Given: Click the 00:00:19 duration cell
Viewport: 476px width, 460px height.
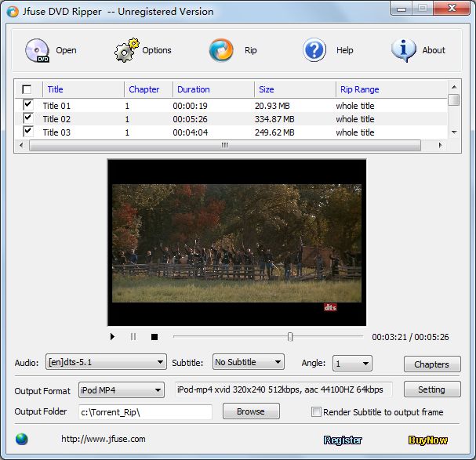Looking at the screenshot, I should [190, 106].
